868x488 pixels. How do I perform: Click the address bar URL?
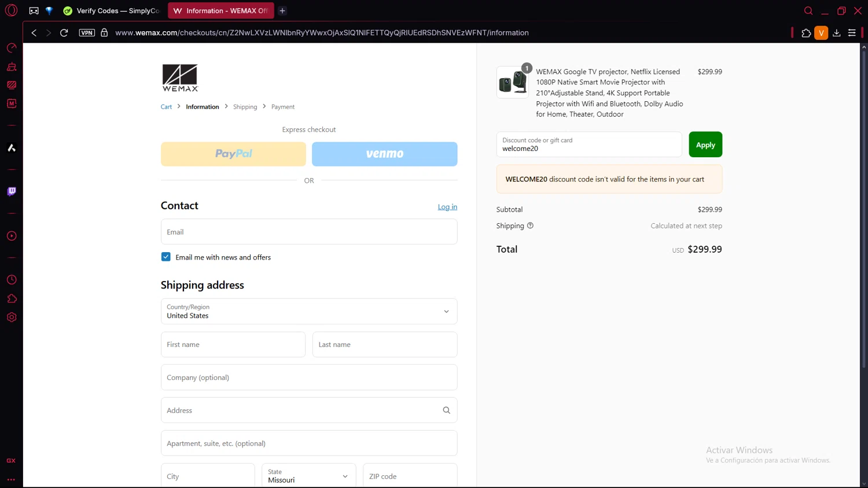322,33
